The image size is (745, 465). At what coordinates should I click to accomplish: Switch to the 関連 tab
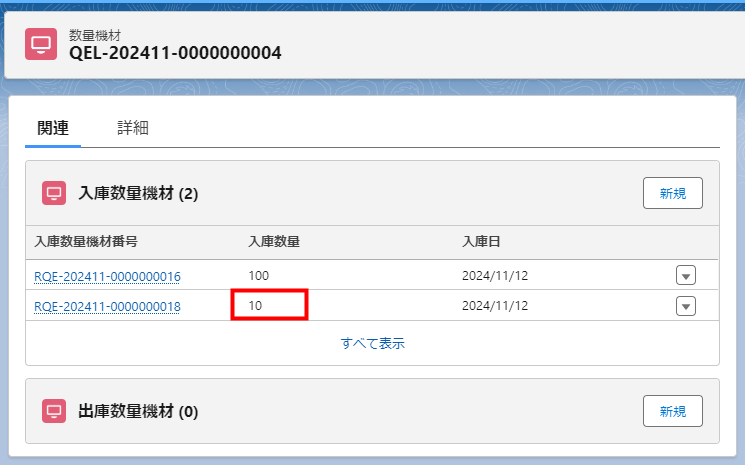point(53,128)
